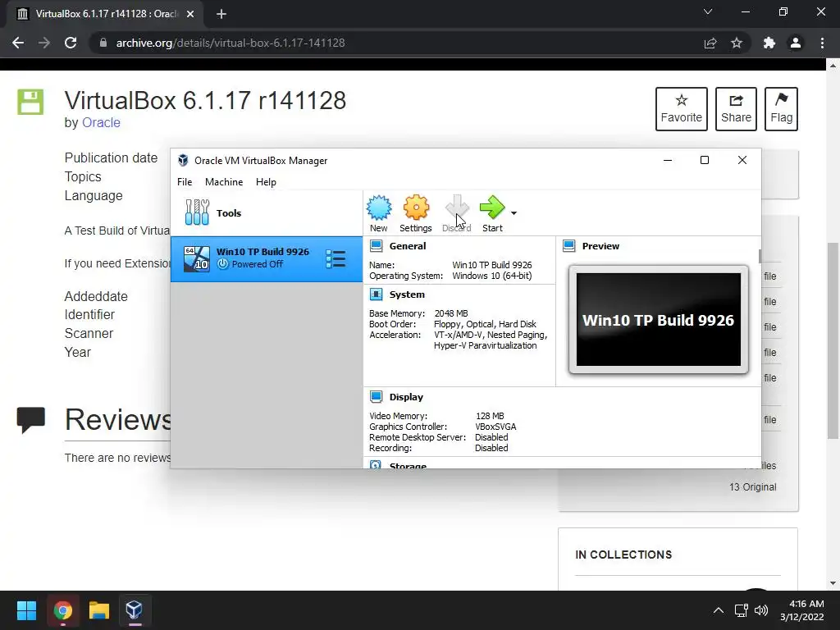Image resolution: width=840 pixels, height=630 pixels.
Task: Click the browser page vertical scrollbar
Action: [x=833, y=340]
